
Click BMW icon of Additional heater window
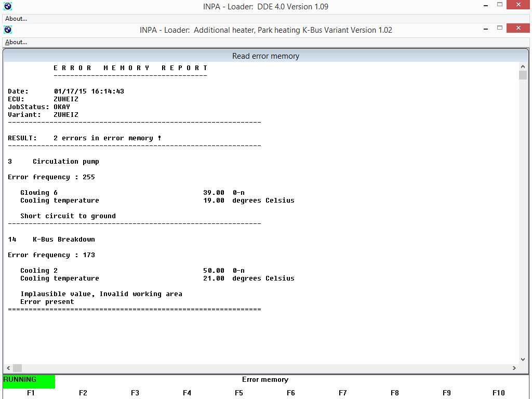tap(8, 30)
